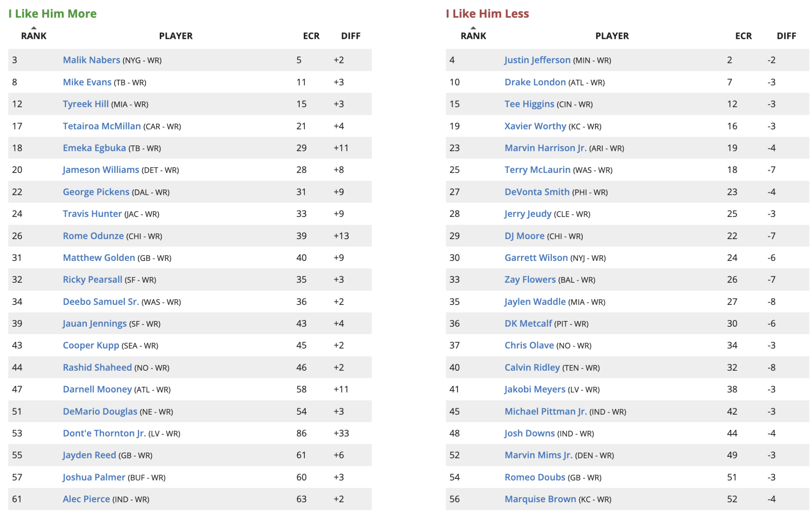Click the I Like Him More heading
812x515 pixels.
(52, 13)
